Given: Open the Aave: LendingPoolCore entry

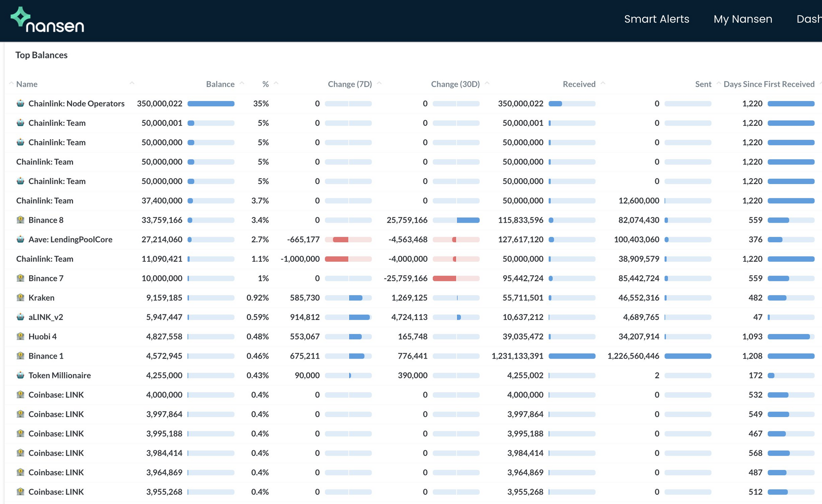Looking at the screenshot, I should pos(70,239).
